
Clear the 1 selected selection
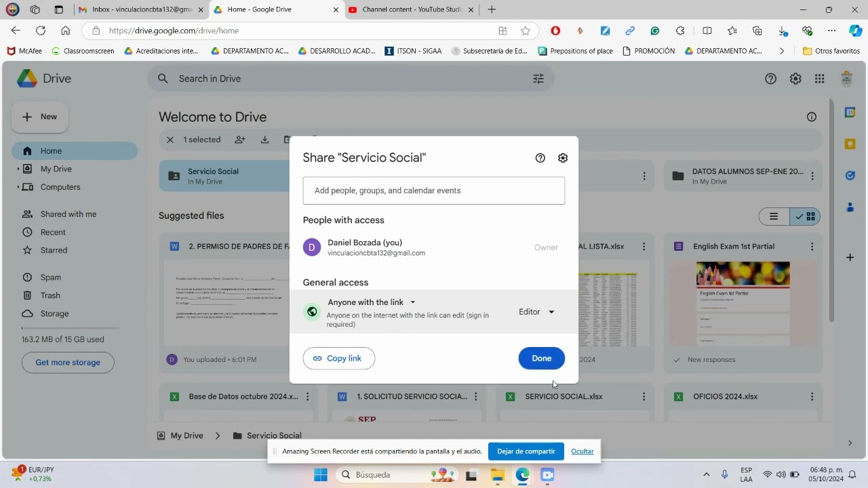pyautogui.click(x=170, y=140)
